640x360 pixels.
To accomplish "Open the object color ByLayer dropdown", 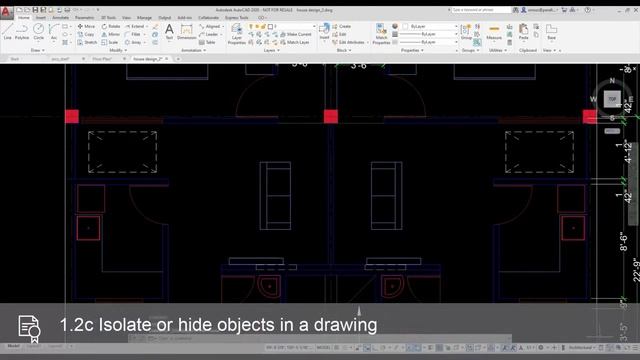I will [456, 26].
